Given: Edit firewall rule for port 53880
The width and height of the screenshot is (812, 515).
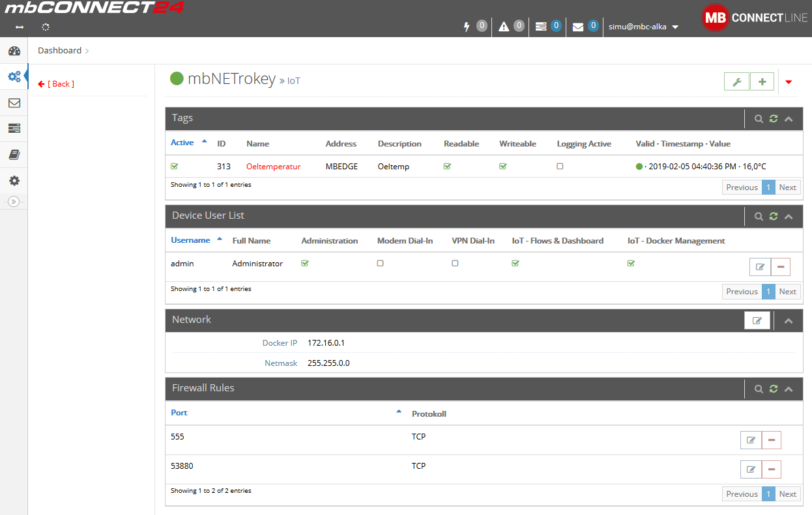Looking at the screenshot, I should pos(751,469).
